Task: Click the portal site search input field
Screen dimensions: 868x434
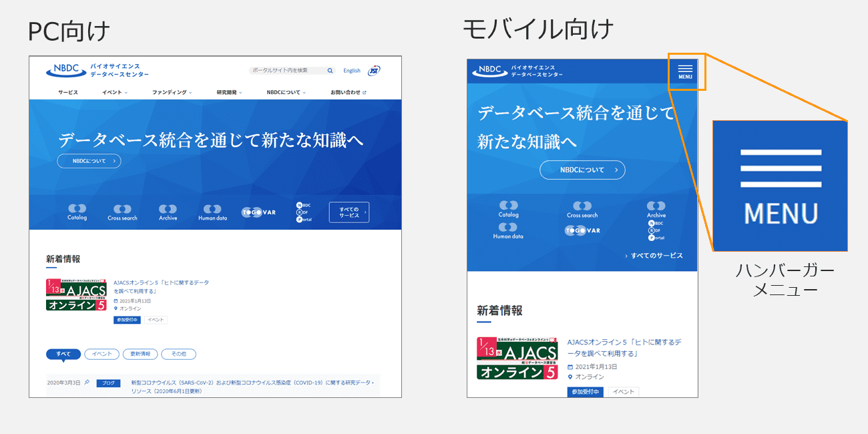Action: [x=287, y=71]
